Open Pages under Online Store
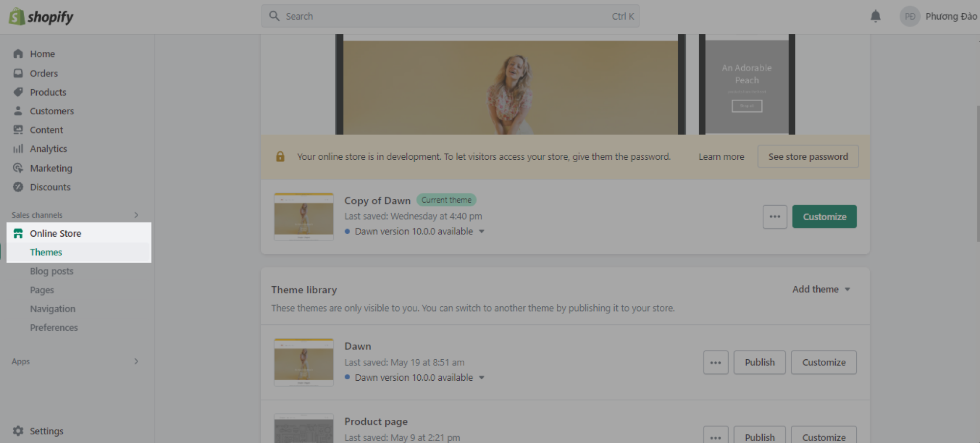The width and height of the screenshot is (980, 443). click(x=42, y=290)
